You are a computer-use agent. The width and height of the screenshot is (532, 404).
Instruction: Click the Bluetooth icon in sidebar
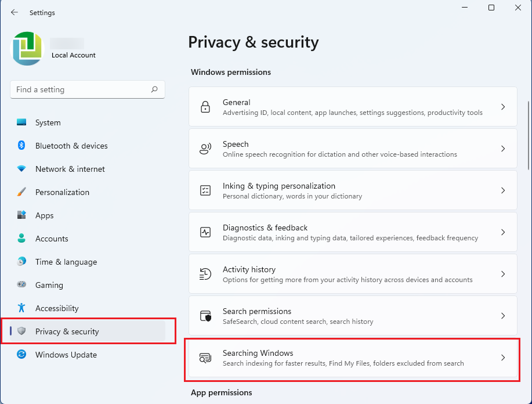click(21, 145)
